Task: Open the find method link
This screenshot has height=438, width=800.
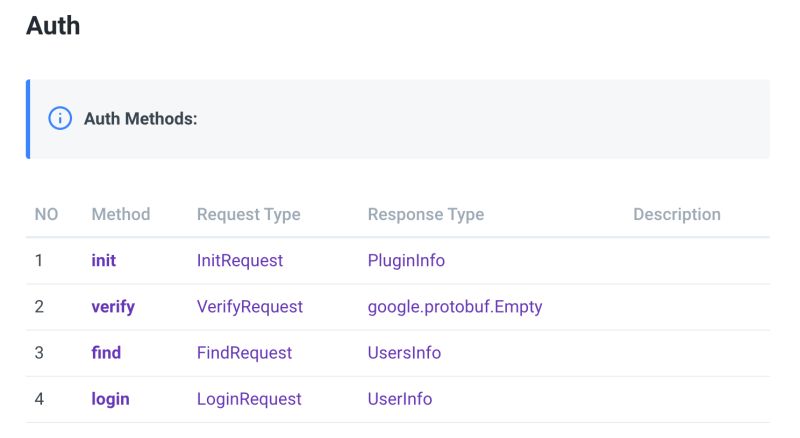Action: (106, 353)
